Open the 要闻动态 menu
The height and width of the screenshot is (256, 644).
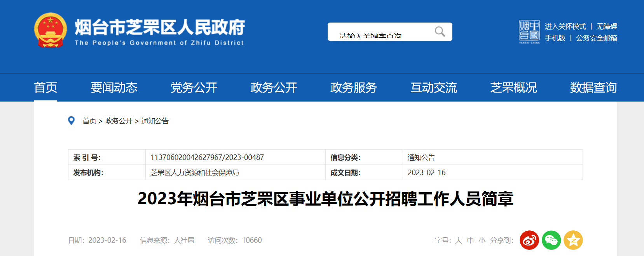pyautogui.click(x=114, y=88)
